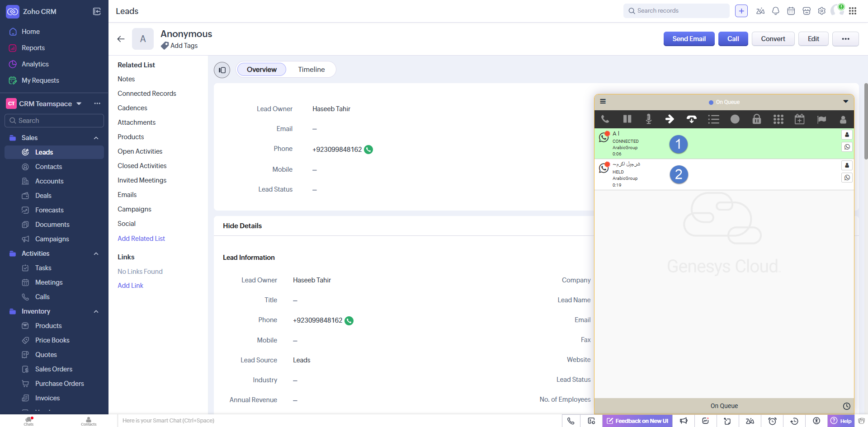The width and height of the screenshot is (868, 427).
Task: Click the flag icon in Genesys toolbar
Action: (821, 119)
